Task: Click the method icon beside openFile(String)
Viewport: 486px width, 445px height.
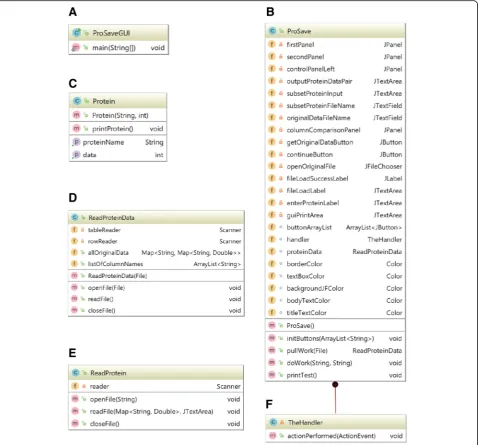Action: point(75,399)
